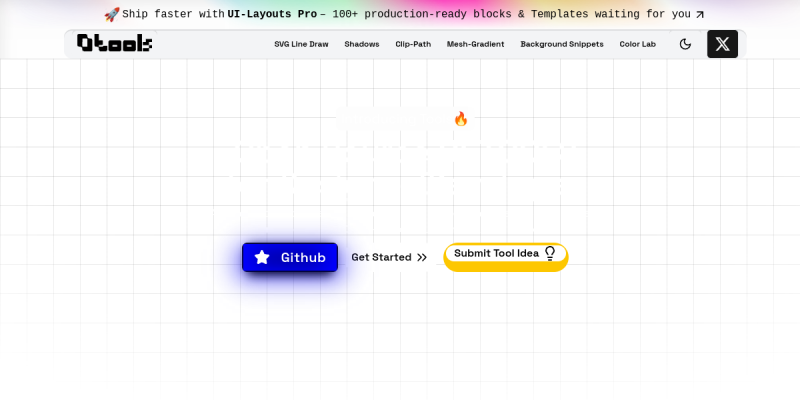Click the Submit Tool Idea button

[506, 257]
